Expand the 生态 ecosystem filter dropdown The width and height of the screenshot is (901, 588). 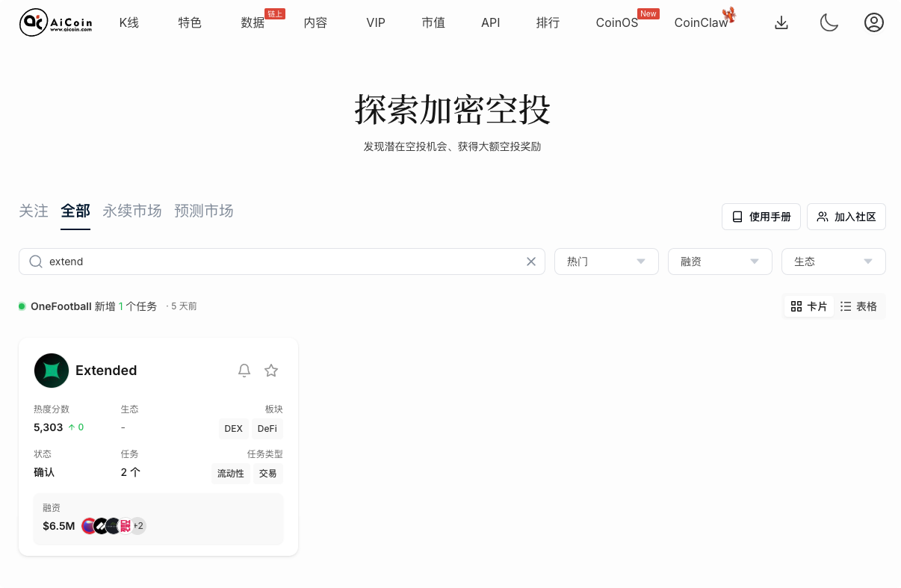coord(833,261)
